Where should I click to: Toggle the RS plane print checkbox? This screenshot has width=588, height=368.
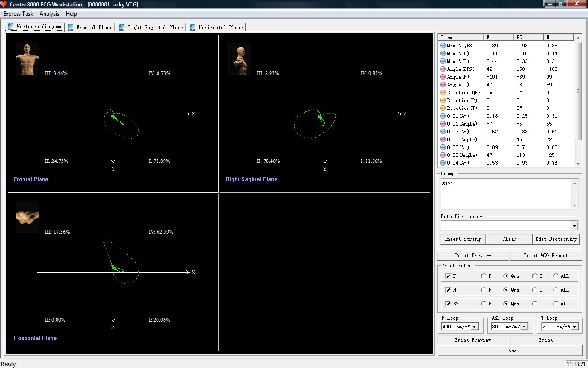coord(448,304)
